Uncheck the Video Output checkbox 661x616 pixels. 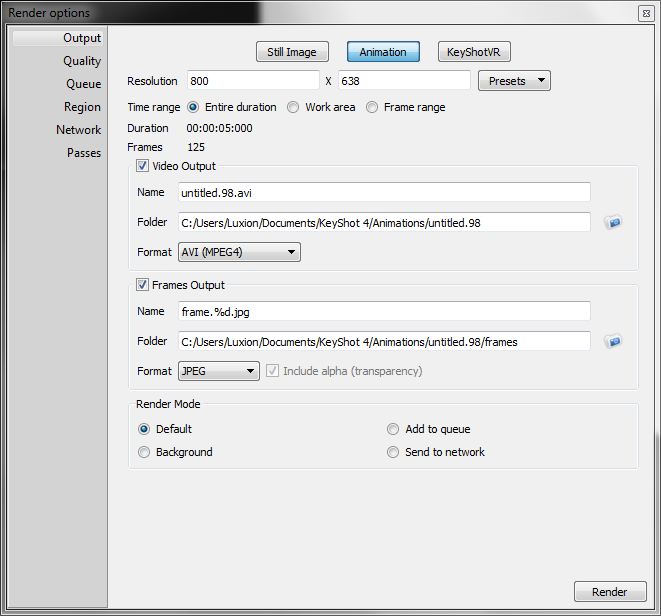(143, 166)
